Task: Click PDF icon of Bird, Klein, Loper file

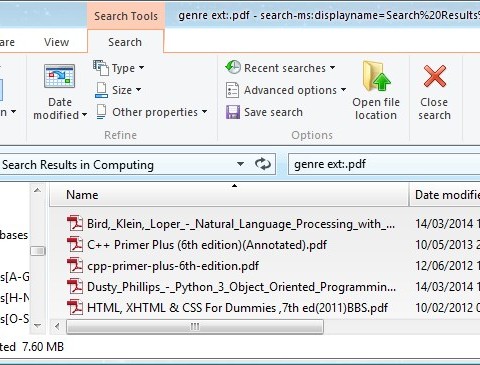Action: pyautogui.click(x=75, y=223)
